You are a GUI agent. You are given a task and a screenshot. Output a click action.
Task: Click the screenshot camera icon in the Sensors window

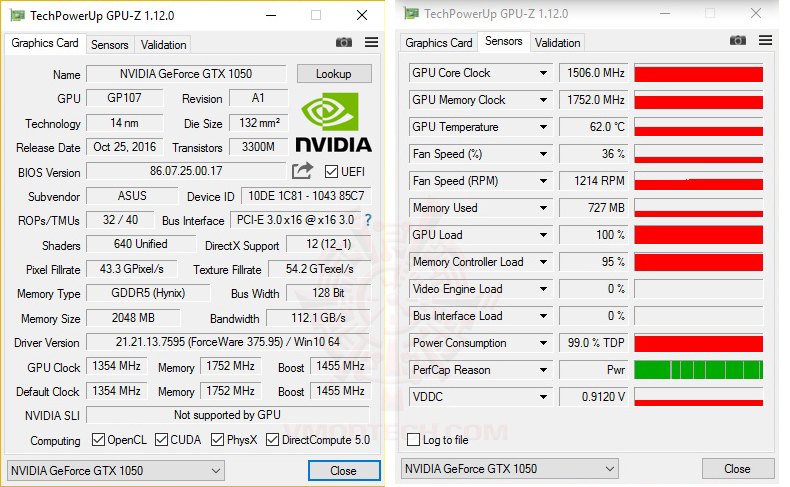tap(738, 40)
